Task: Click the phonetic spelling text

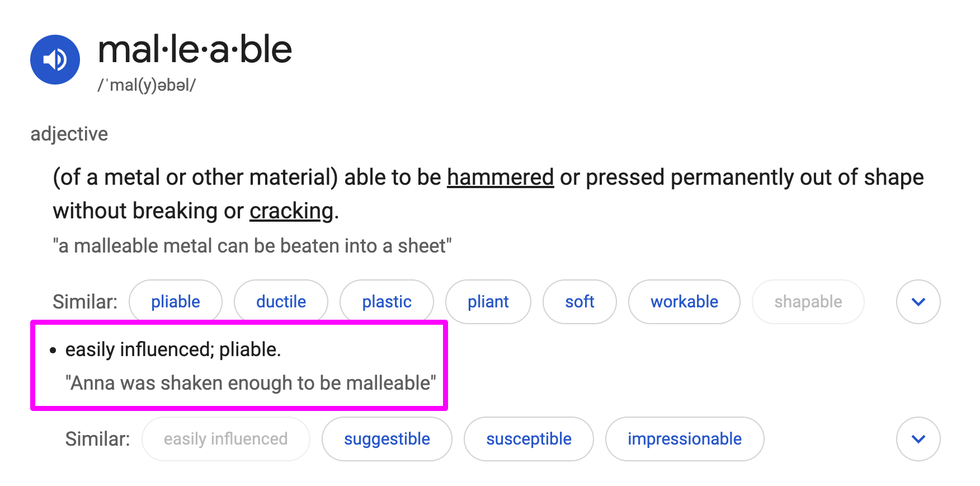Action: [x=147, y=85]
